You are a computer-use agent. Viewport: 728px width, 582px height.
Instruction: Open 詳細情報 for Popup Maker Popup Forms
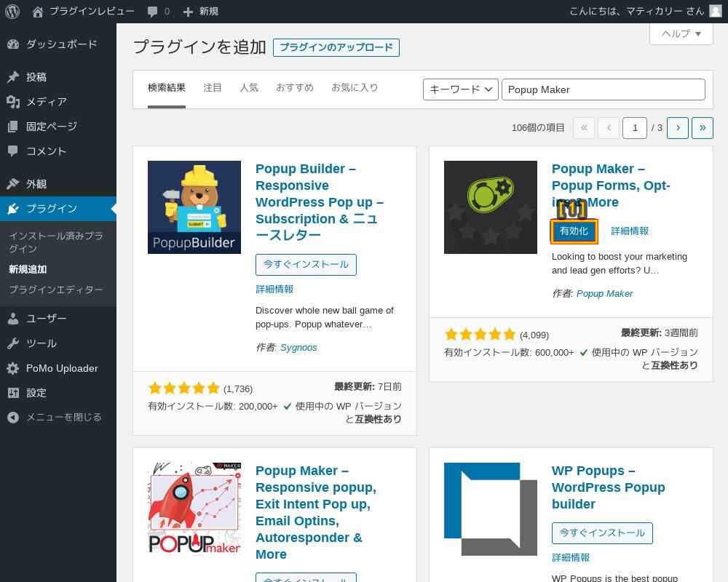coord(630,231)
